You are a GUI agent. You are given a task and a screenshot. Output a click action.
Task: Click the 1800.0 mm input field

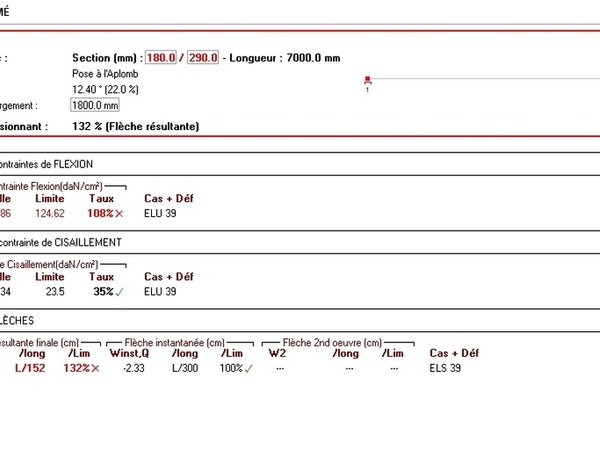(95, 105)
